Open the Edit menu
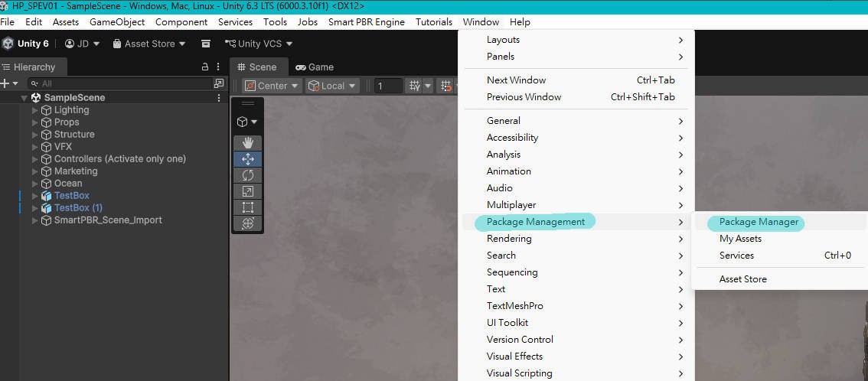868x381 pixels. (x=34, y=22)
